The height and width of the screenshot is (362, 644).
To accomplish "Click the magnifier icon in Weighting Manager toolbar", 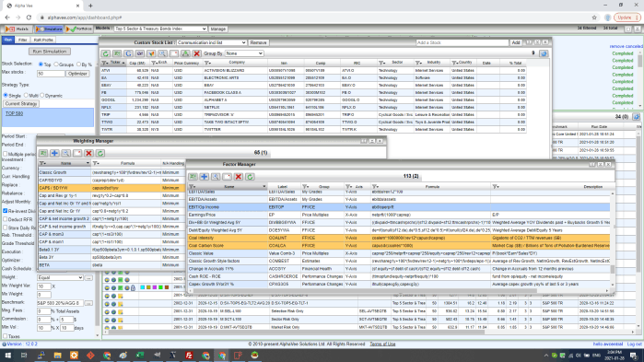I will (x=65, y=153).
